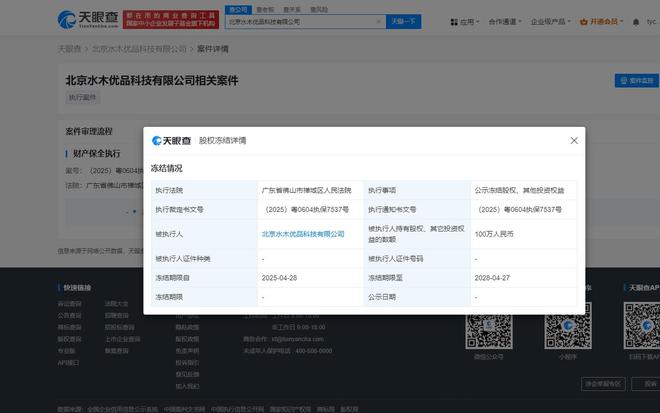Click the 执行案件 tag under the title

pyautogui.click(x=83, y=97)
